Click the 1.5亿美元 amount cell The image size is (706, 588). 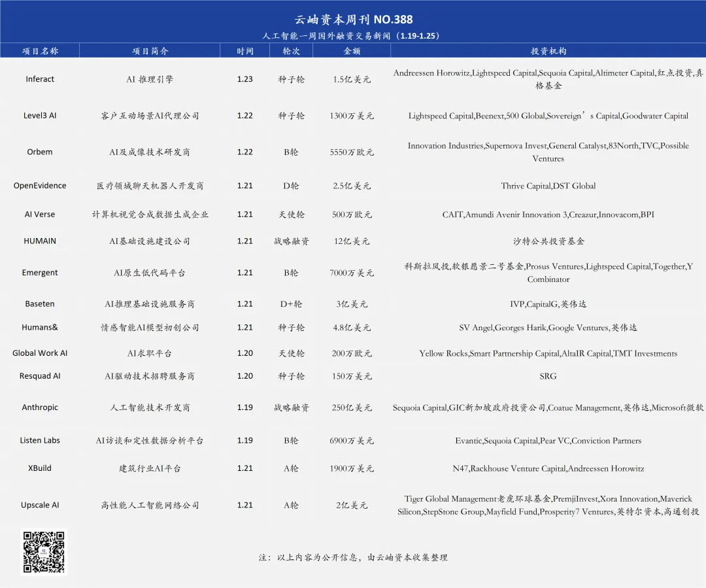[352, 79]
